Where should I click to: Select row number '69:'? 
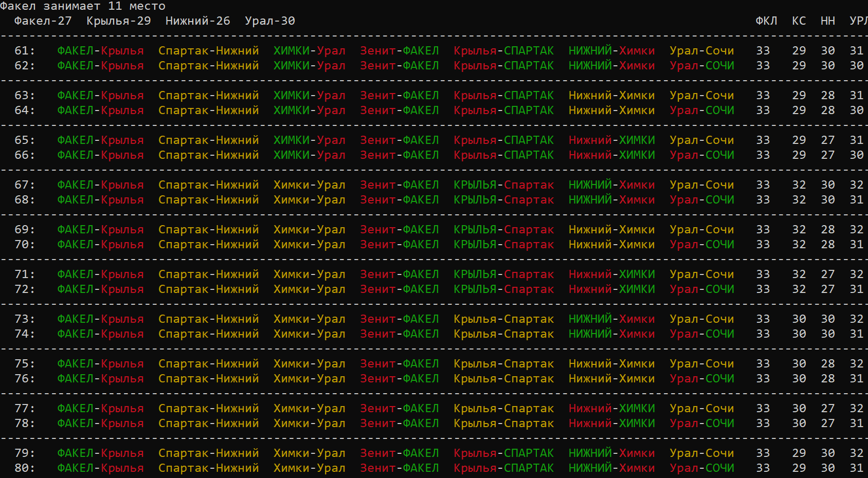25,230
